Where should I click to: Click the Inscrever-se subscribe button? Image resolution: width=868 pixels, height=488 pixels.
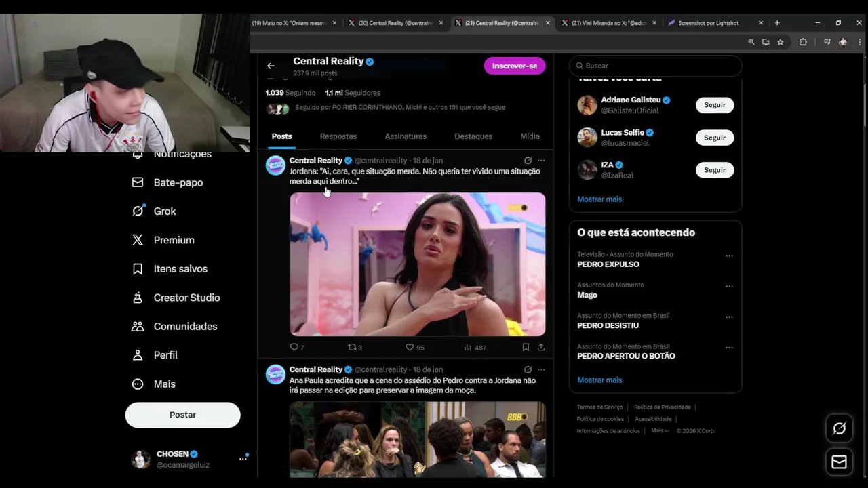point(514,66)
